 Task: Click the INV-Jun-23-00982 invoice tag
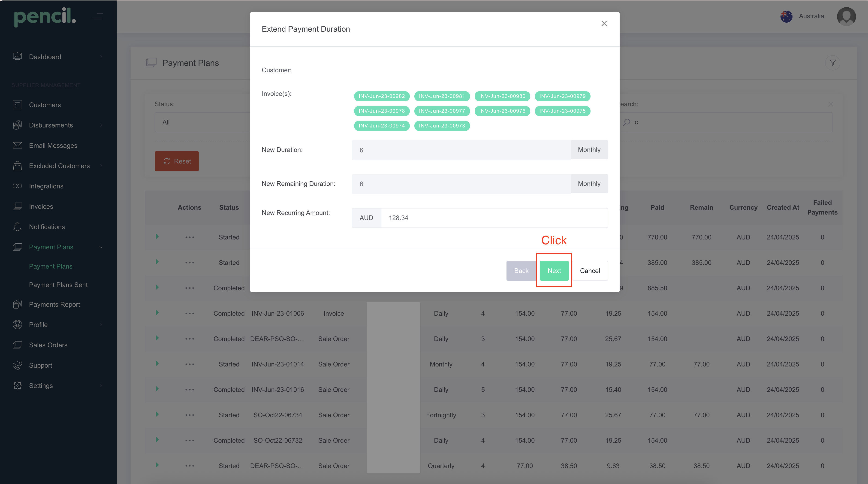click(x=381, y=96)
